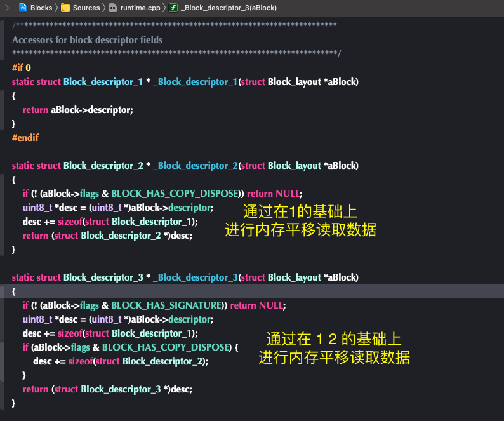Click 'return (struct Block_descriptor_3 *)desc;' line
This screenshot has height=421, width=504.
(x=107, y=389)
